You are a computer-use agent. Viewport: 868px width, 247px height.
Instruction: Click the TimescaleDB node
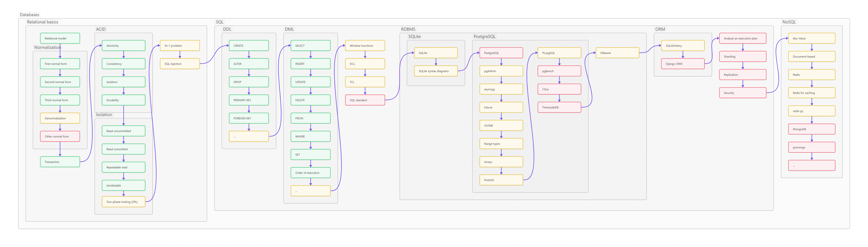point(559,108)
